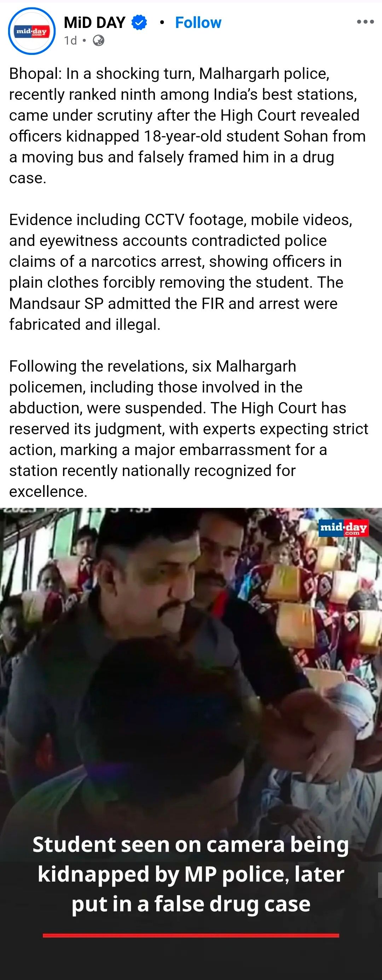Tap the last word excellence in post
The width and height of the screenshot is (382, 980).
pyautogui.click(x=48, y=492)
